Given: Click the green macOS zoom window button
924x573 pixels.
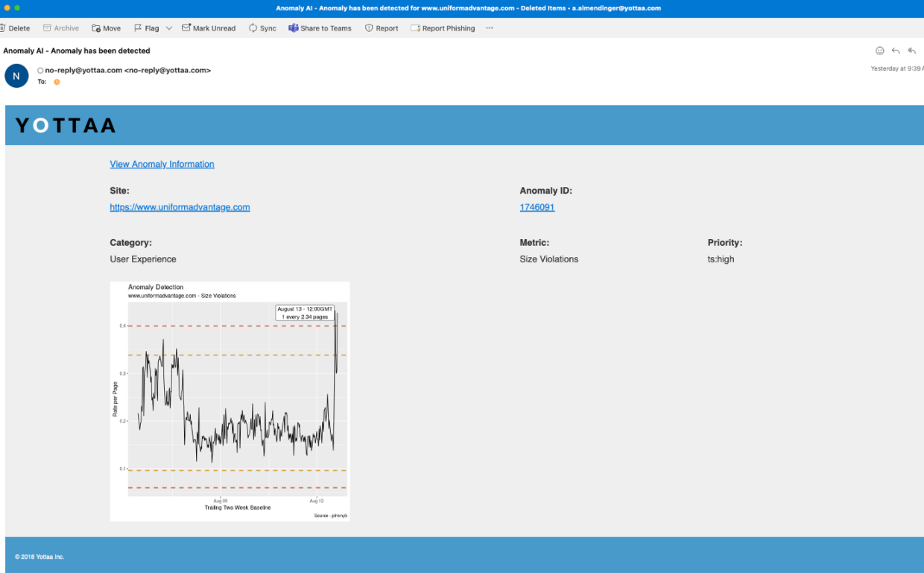Looking at the screenshot, I should pos(17,7).
